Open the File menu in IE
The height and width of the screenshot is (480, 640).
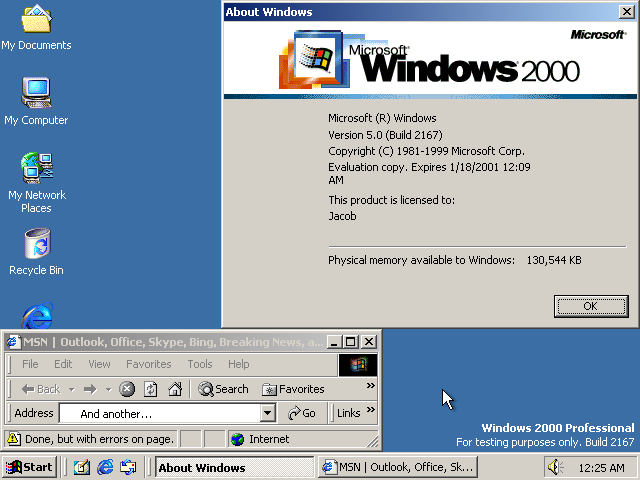30,364
